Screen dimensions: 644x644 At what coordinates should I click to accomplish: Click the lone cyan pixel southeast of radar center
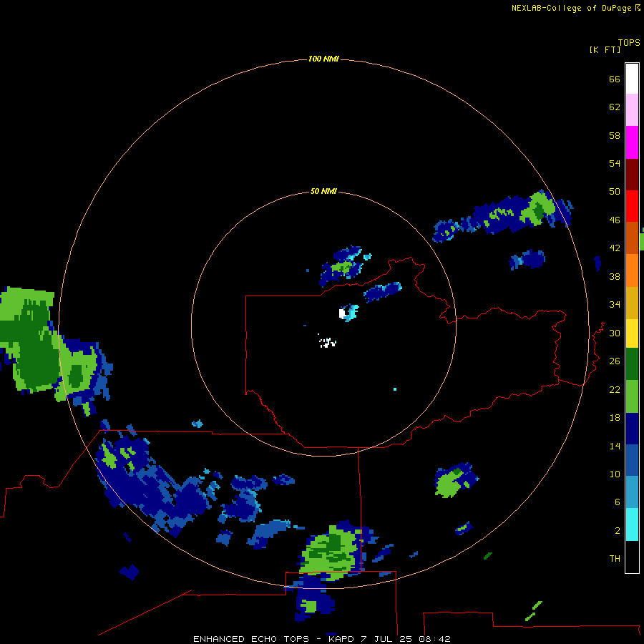pos(395,389)
